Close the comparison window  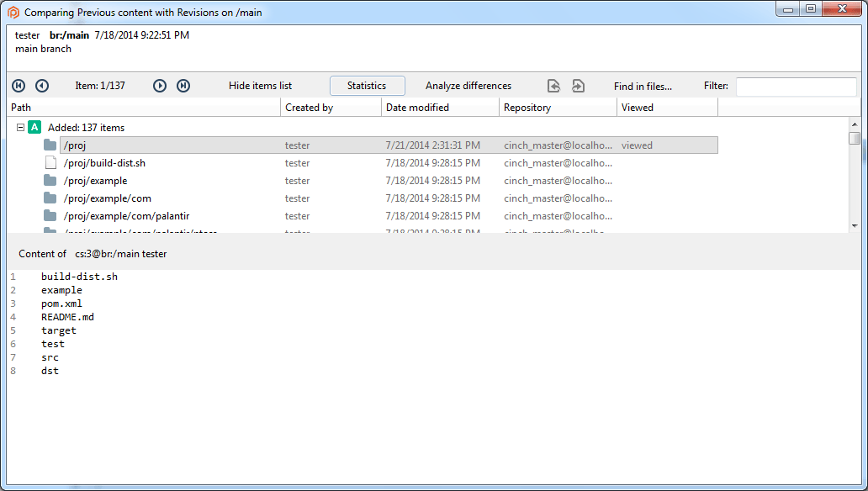[842, 9]
